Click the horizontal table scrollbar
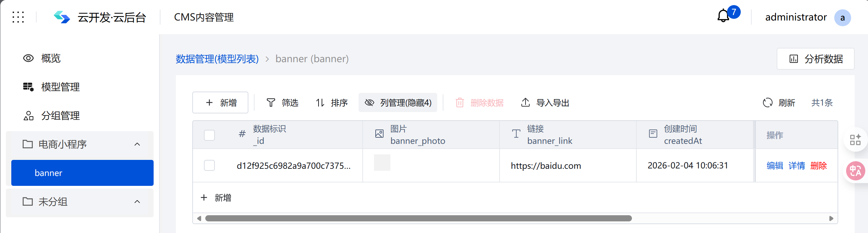The image size is (868, 233). point(418,218)
